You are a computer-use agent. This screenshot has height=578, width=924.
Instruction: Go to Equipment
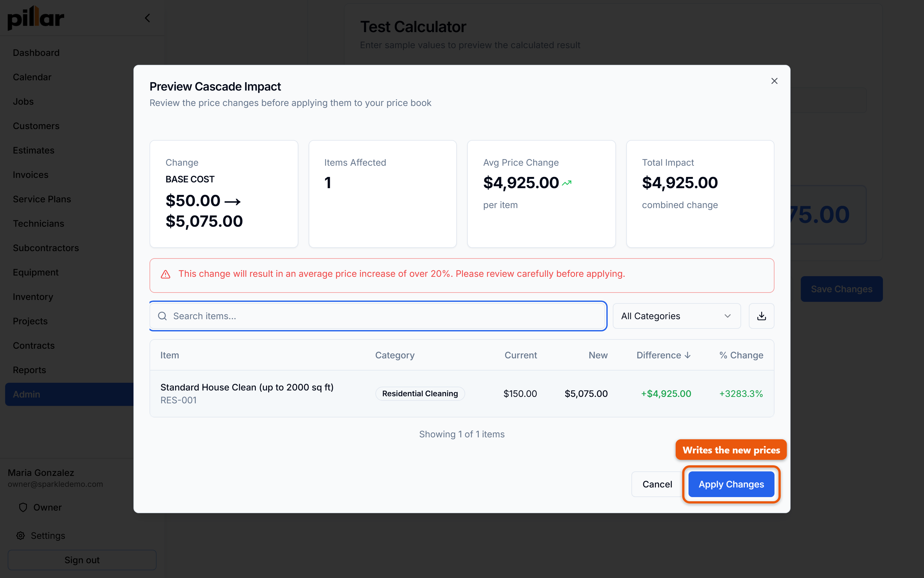[x=36, y=272]
